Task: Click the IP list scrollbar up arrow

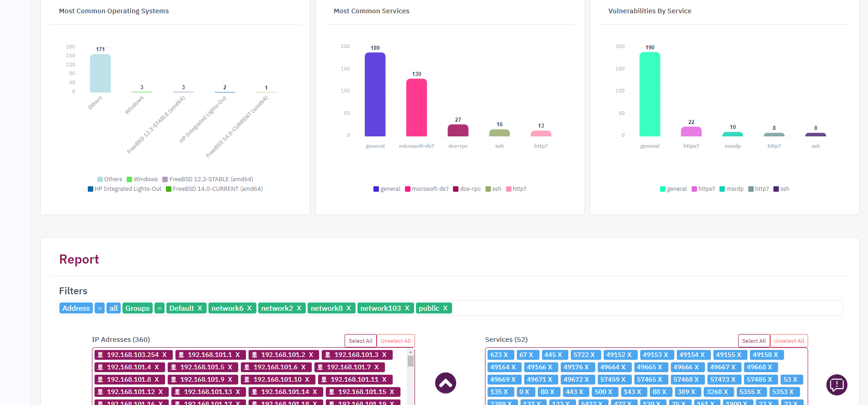Action: pos(410,351)
